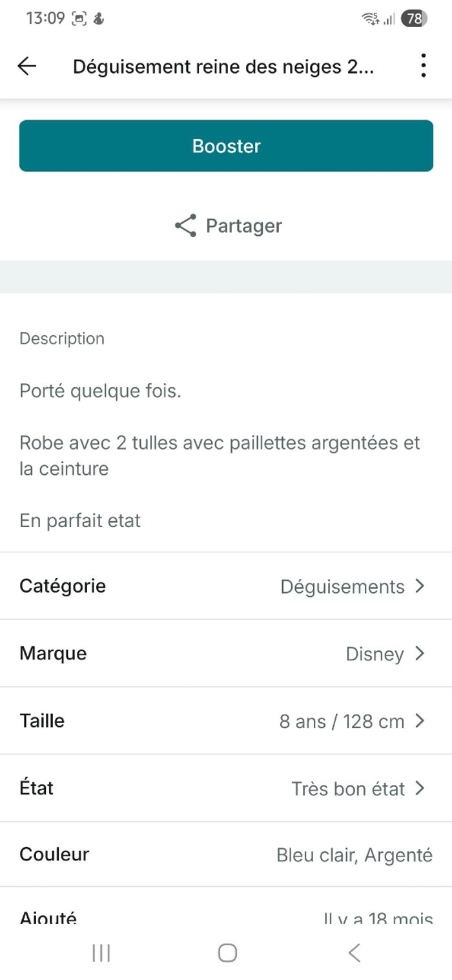Boost the listing with Booster button
The width and height of the screenshot is (452, 980).
pyautogui.click(x=226, y=146)
